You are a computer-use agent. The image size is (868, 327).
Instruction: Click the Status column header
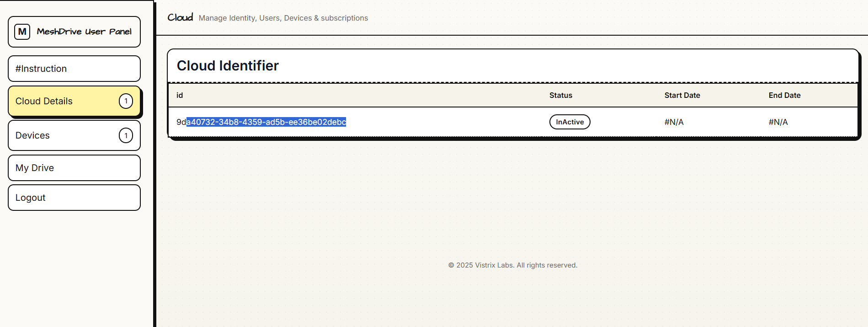pos(561,95)
